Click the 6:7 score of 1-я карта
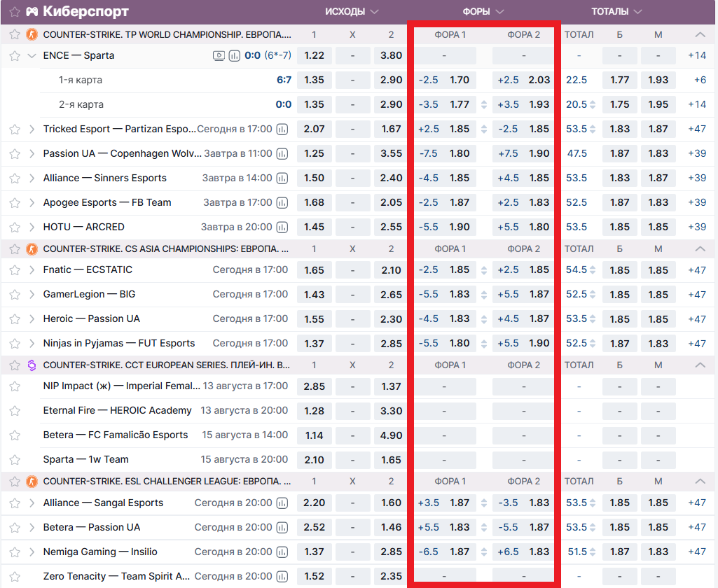The image size is (718, 588). (284, 80)
